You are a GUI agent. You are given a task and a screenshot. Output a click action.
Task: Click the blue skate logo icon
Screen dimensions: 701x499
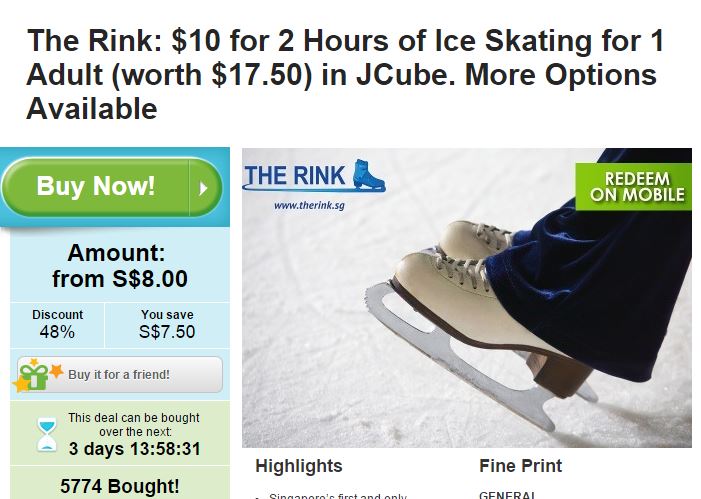click(368, 175)
